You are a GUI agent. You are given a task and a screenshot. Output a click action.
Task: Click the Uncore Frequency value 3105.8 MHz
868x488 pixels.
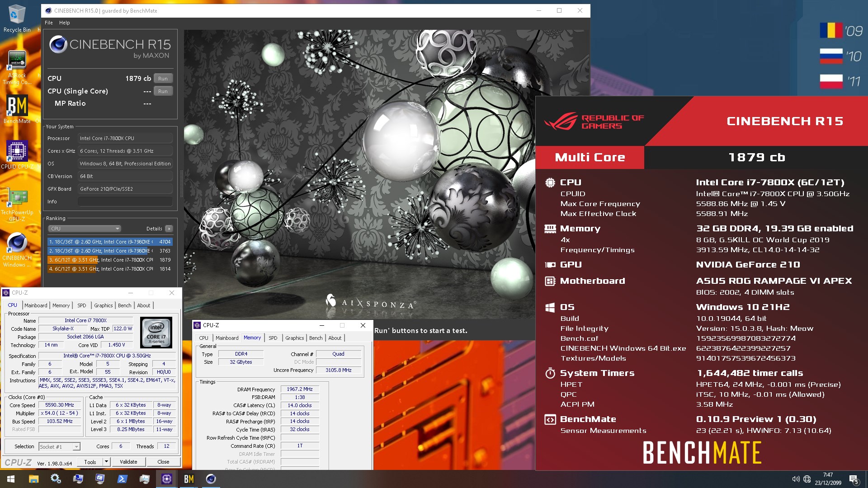click(339, 370)
